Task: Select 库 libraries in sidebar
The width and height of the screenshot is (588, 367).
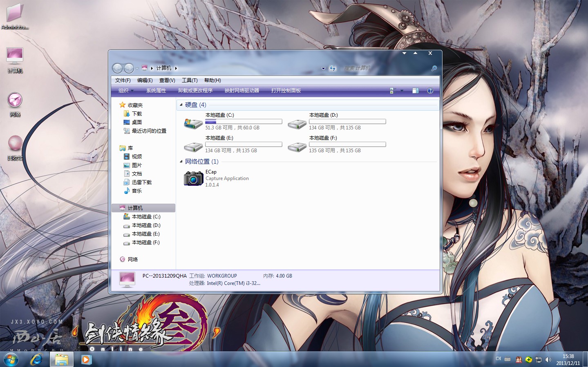Action: pyautogui.click(x=126, y=148)
